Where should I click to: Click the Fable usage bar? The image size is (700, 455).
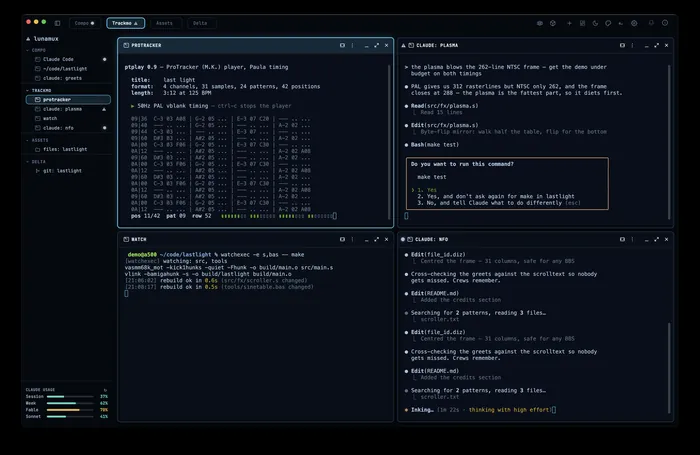coord(70,410)
